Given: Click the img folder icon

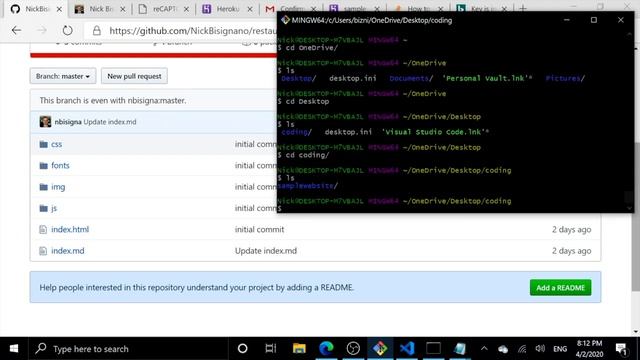Looking at the screenshot, I should click(x=44, y=187).
